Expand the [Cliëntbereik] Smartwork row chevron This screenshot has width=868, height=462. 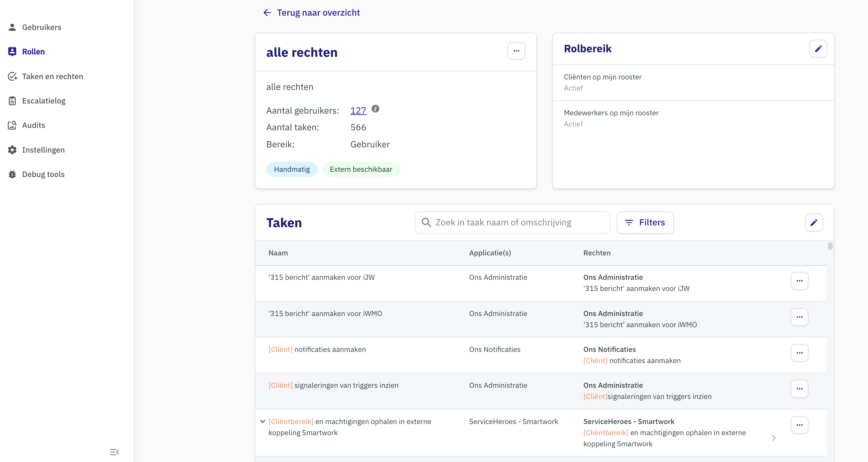(263, 422)
